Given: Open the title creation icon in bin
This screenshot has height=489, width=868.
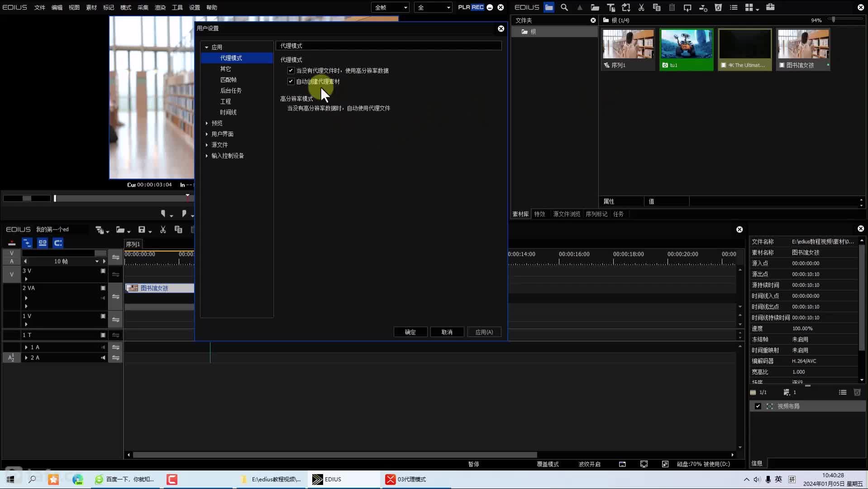Looking at the screenshot, I should click(x=611, y=7).
